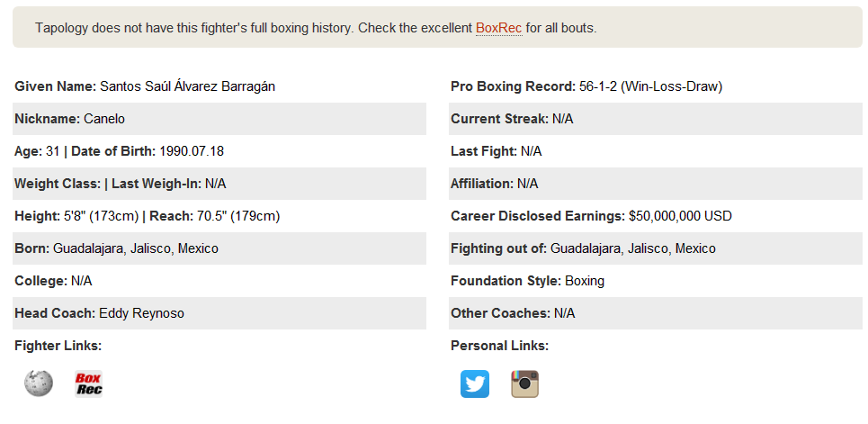Click the Given Name row text
Image resolution: width=868 pixels, height=424 pixels.
(145, 86)
